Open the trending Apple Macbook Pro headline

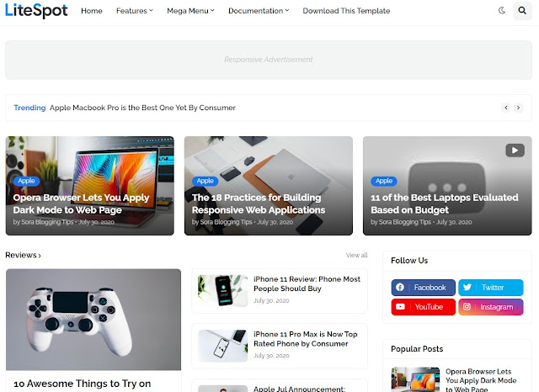pyautogui.click(x=142, y=108)
